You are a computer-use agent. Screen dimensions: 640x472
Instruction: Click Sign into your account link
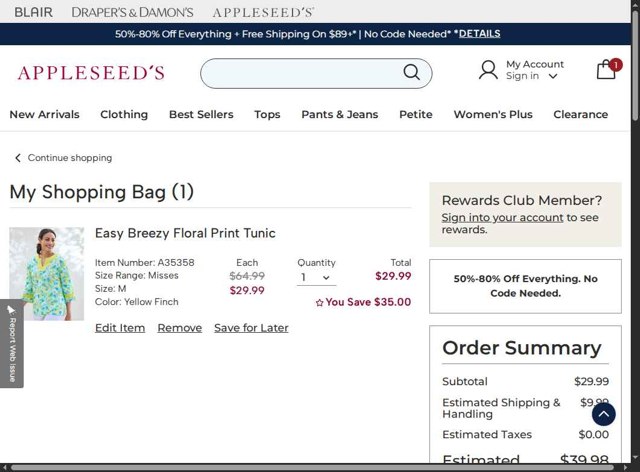tap(502, 218)
